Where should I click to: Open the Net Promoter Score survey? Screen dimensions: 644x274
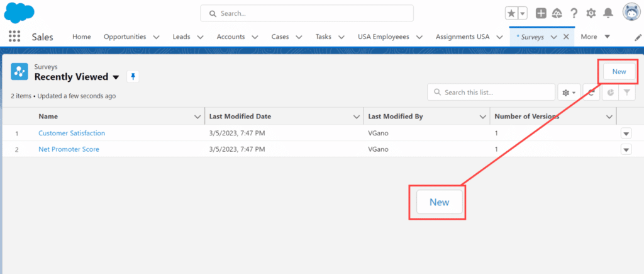[69, 149]
